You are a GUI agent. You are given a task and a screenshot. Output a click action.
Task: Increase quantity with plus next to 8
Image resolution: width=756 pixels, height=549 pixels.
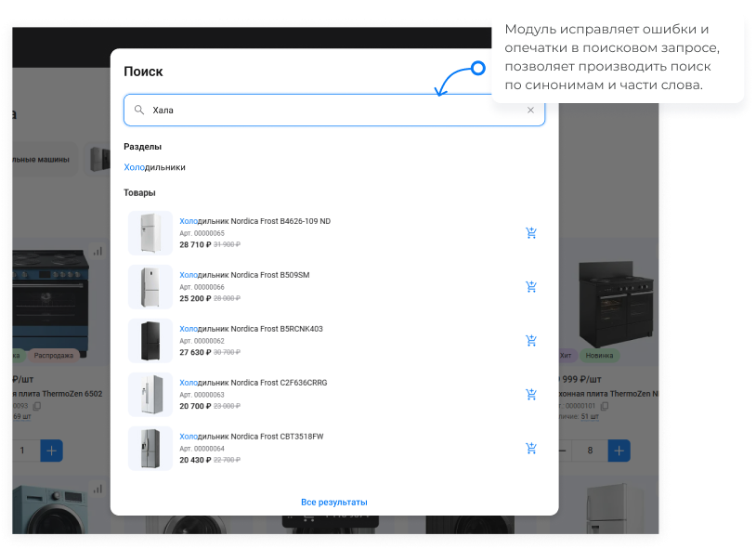(619, 451)
